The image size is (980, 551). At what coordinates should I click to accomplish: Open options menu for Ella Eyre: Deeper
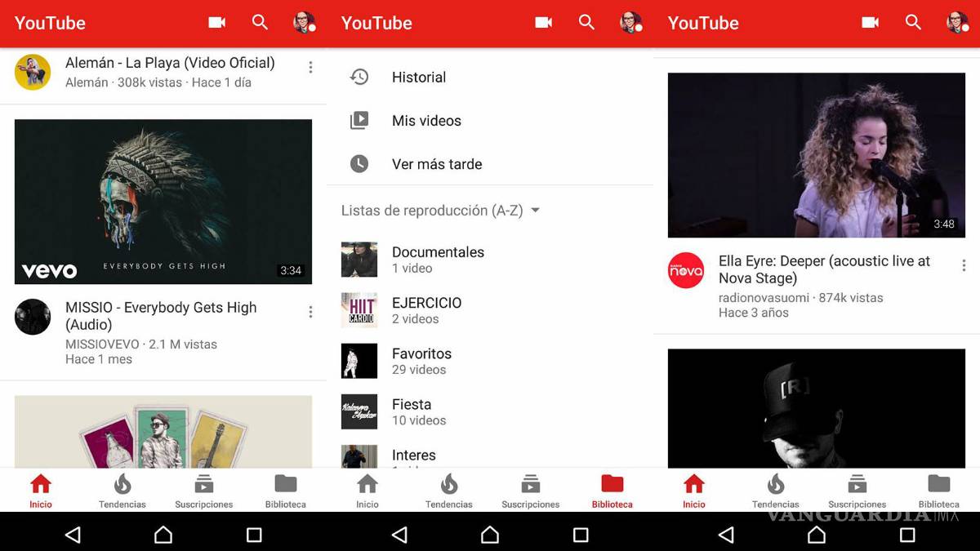point(964,265)
